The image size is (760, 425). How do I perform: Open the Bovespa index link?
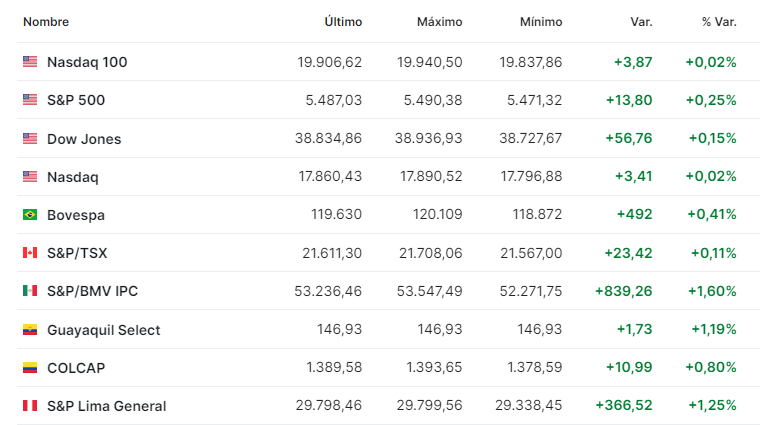(76, 215)
